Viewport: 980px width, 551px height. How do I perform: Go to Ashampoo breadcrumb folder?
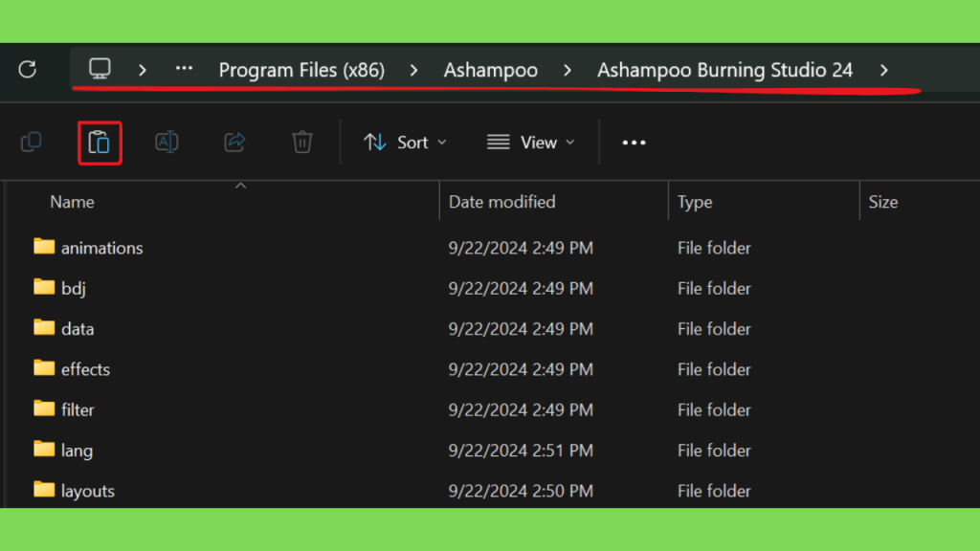click(x=491, y=70)
